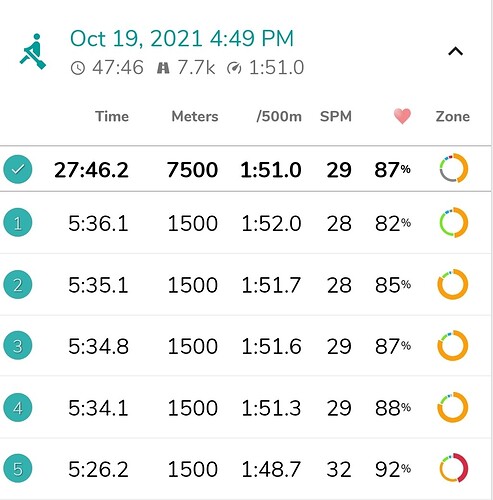Select interval 3 number badge

18,345
